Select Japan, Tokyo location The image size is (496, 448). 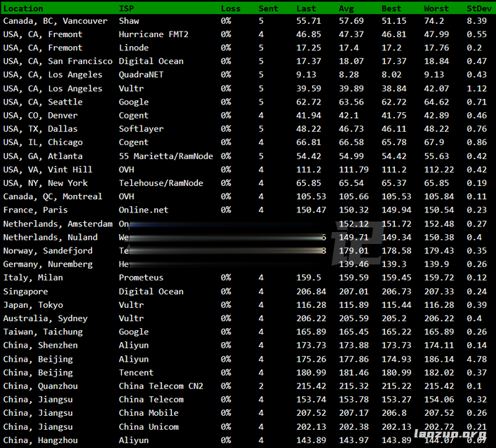[x=33, y=305]
